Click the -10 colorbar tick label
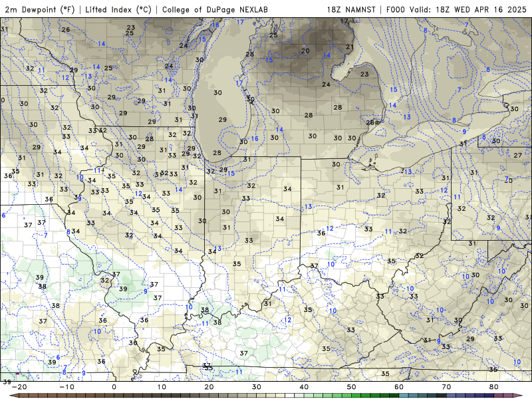Image resolution: width=532 pixels, height=399 pixels. pyautogui.click(x=66, y=387)
